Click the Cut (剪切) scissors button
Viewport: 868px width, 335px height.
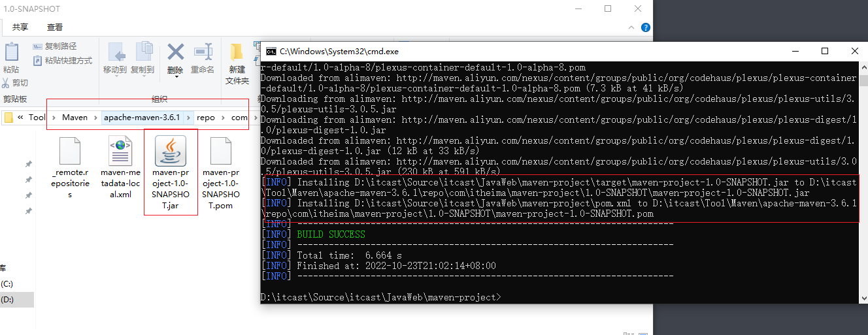pos(15,83)
